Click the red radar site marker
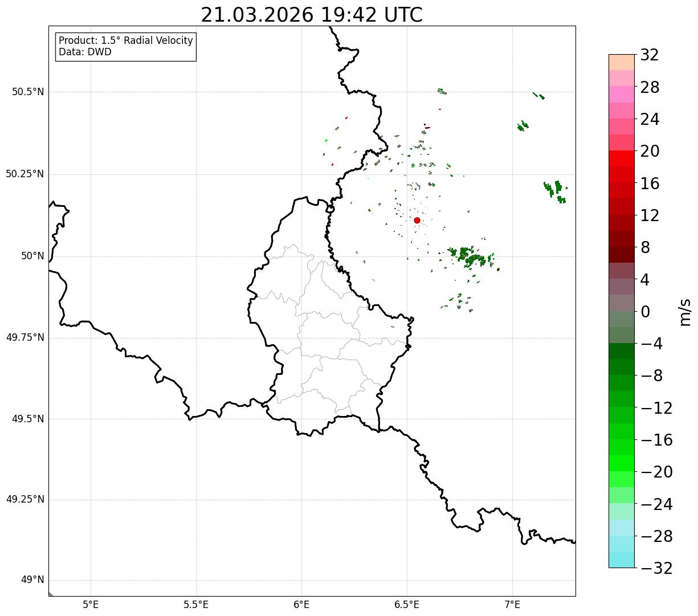The image size is (698, 616). [417, 221]
